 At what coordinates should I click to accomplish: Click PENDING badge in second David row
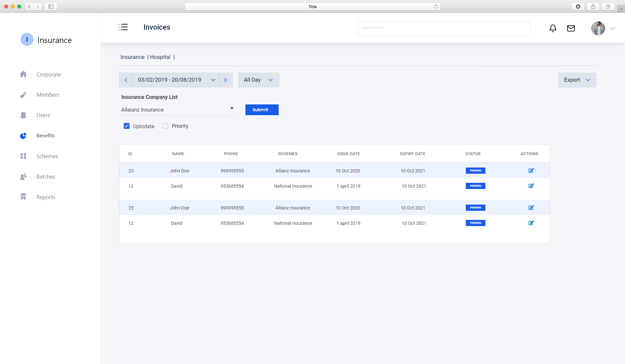(x=475, y=223)
